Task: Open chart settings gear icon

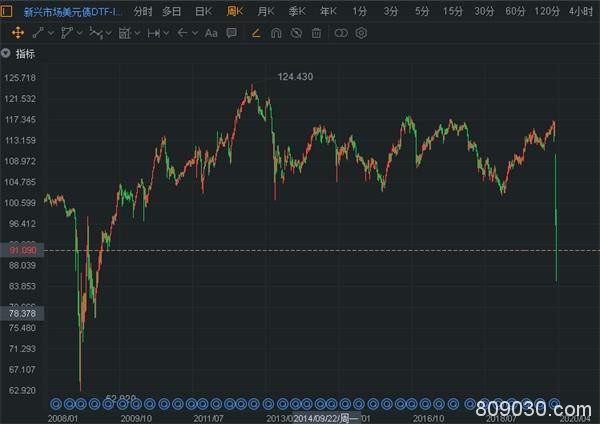Action: pos(361,33)
